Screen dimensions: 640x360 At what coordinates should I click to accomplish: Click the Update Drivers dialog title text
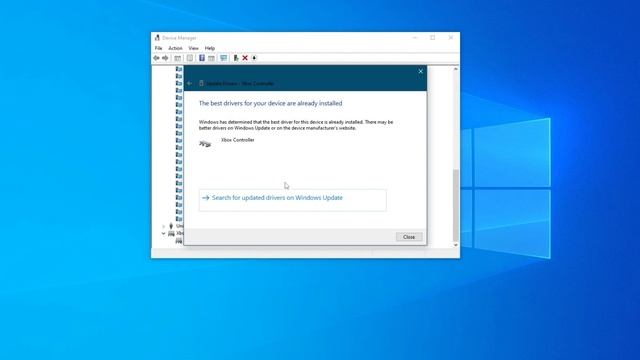240,84
